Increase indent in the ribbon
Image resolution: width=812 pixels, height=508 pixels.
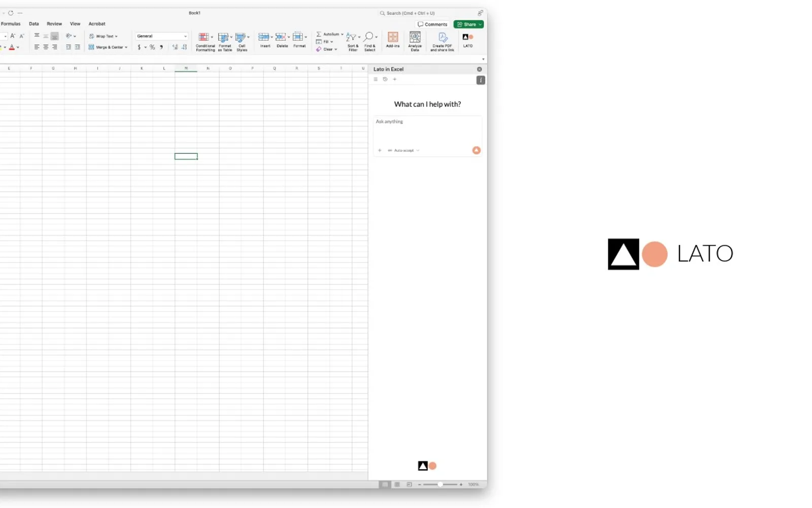[77, 47]
